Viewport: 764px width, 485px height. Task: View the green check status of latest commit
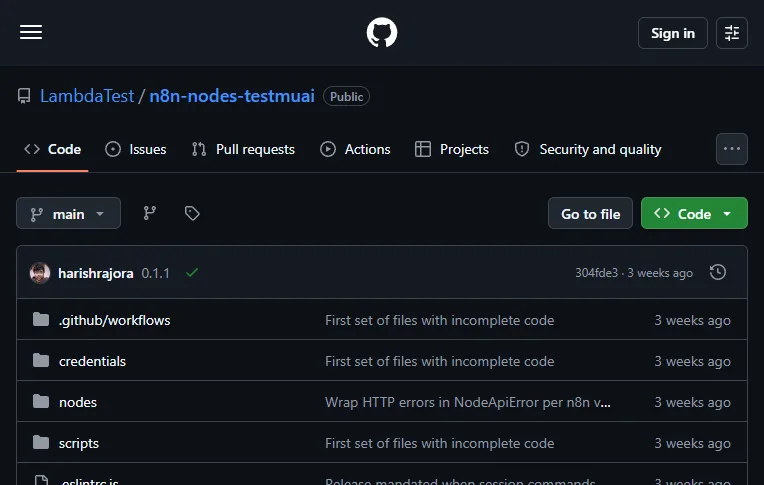[192, 272]
